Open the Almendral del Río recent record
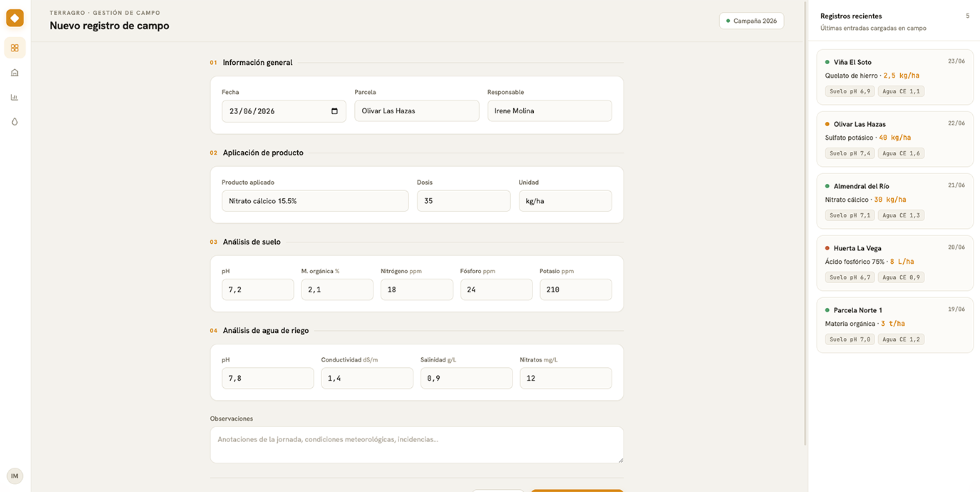980x492 pixels. coord(894,201)
